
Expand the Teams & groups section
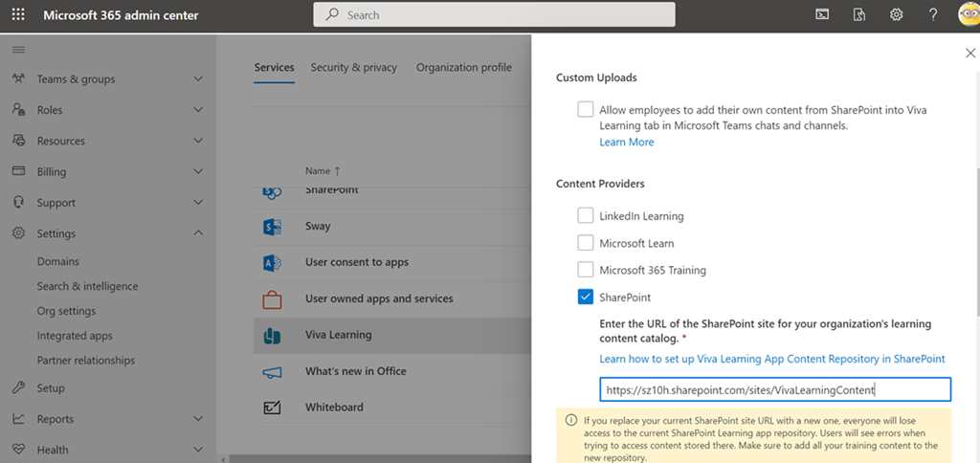pos(197,79)
